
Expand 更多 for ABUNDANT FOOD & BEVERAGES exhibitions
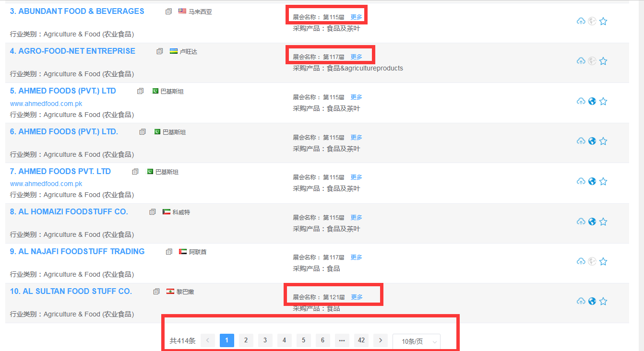tap(356, 17)
